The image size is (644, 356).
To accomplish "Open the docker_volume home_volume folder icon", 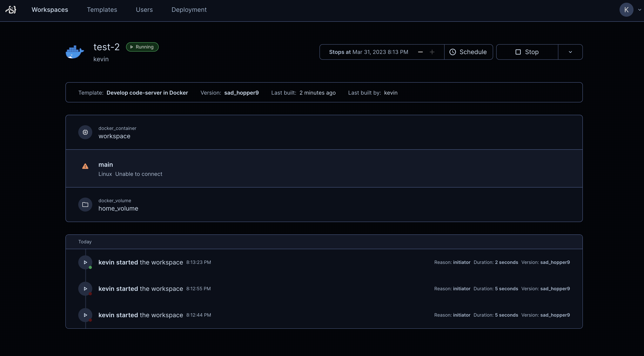I will [x=85, y=204].
